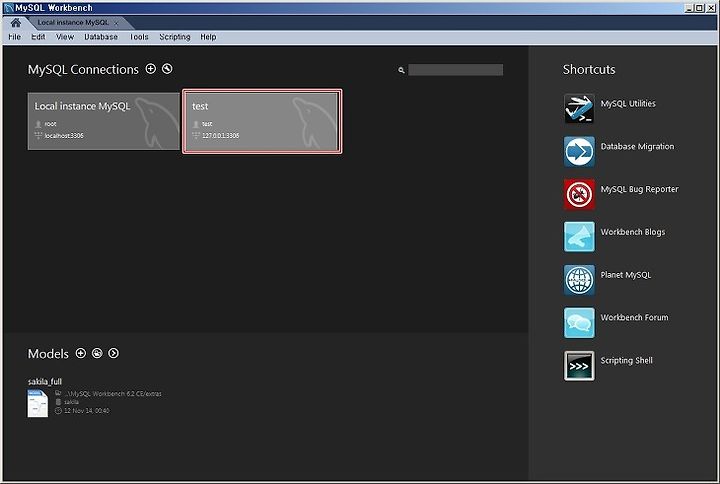Open the Local instance MySQL connection tile
This screenshot has height=484, width=720.
[104, 121]
